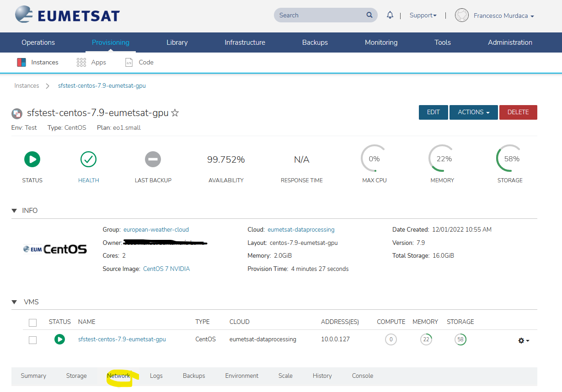The image size is (562, 392).
Task: Click the search magnifier icon
Action: 369,15
